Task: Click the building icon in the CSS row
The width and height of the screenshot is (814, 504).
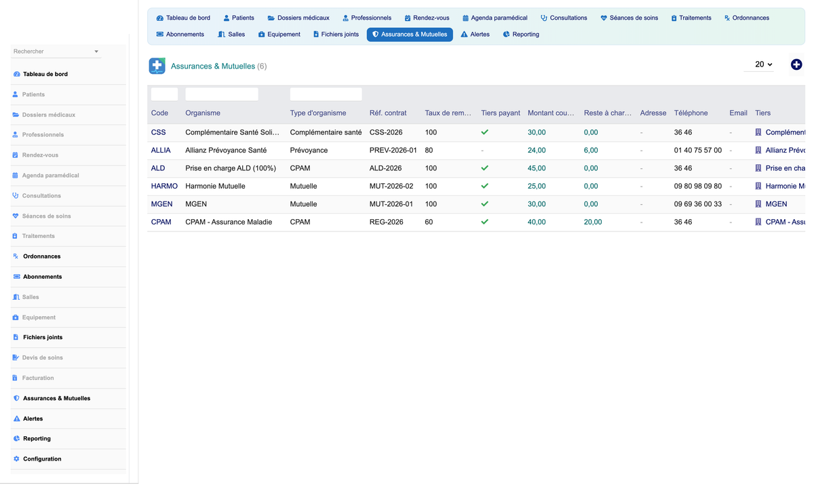Action: point(758,132)
